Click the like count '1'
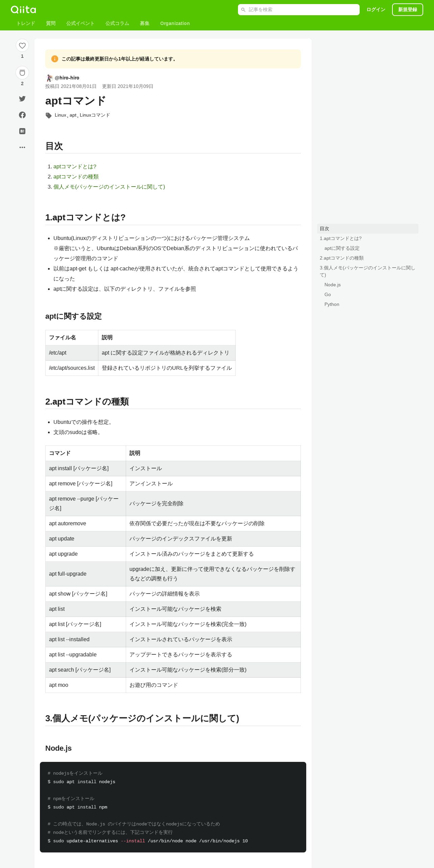The image size is (434, 868). pos(22,56)
